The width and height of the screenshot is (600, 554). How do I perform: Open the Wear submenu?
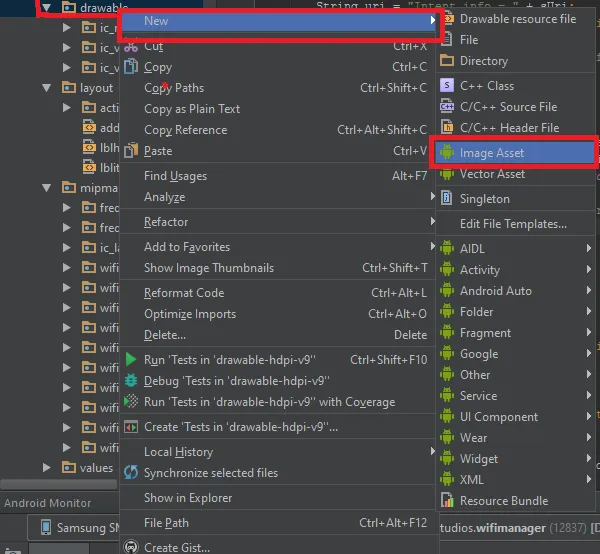point(516,437)
